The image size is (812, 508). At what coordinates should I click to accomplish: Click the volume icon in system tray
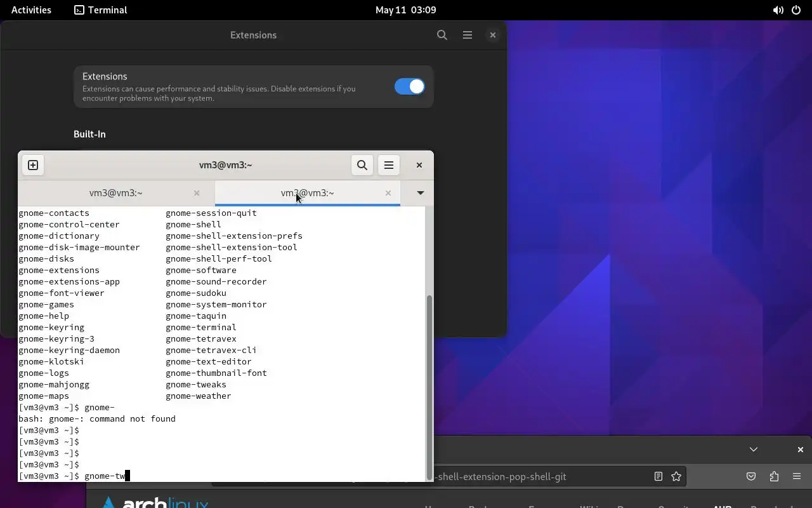pos(778,10)
